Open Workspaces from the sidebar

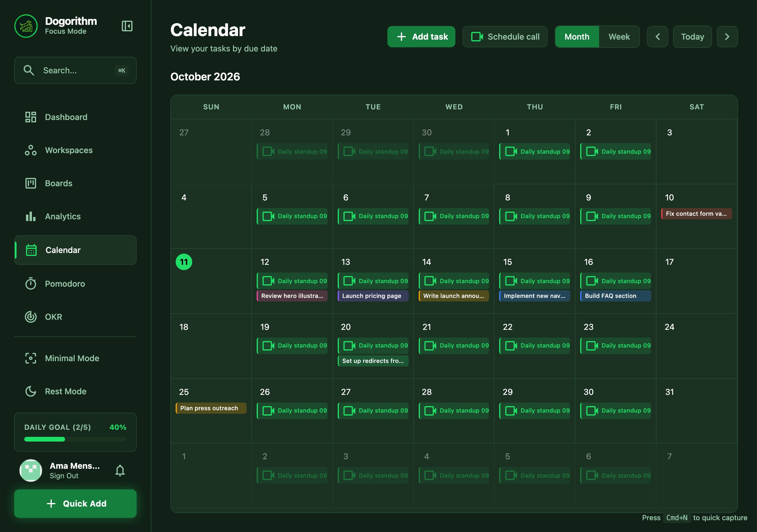pyautogui.click(x=75, y=150)
